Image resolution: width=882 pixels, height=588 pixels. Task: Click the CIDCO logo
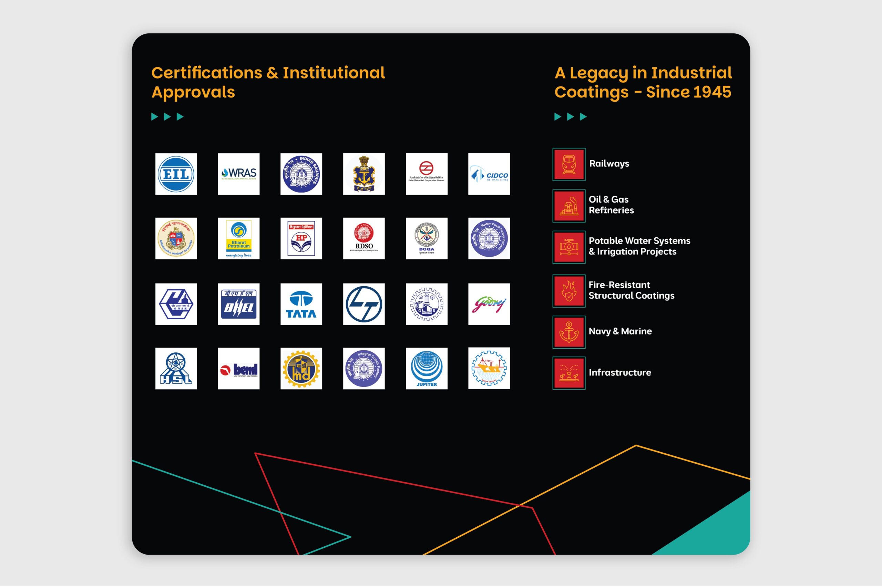(x=489, y=174)
